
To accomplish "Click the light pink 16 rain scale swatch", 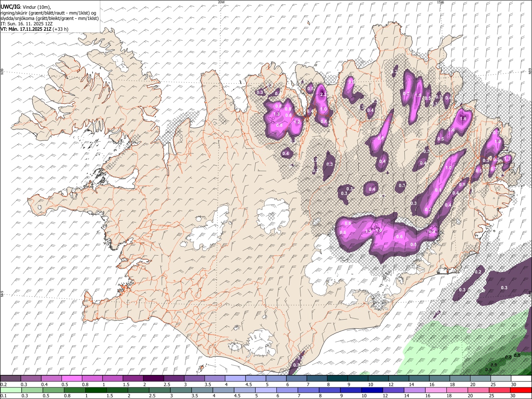I will point(435,390).
